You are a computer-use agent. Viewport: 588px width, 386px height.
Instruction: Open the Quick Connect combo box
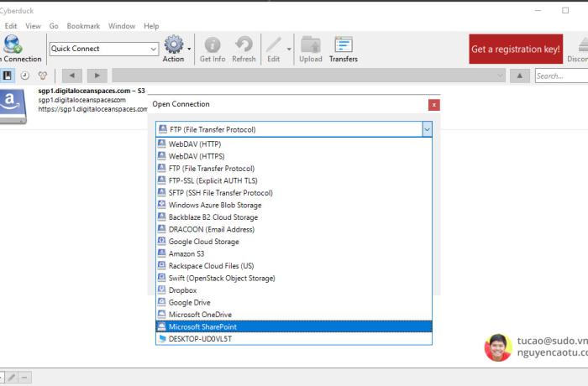[104, 49]
